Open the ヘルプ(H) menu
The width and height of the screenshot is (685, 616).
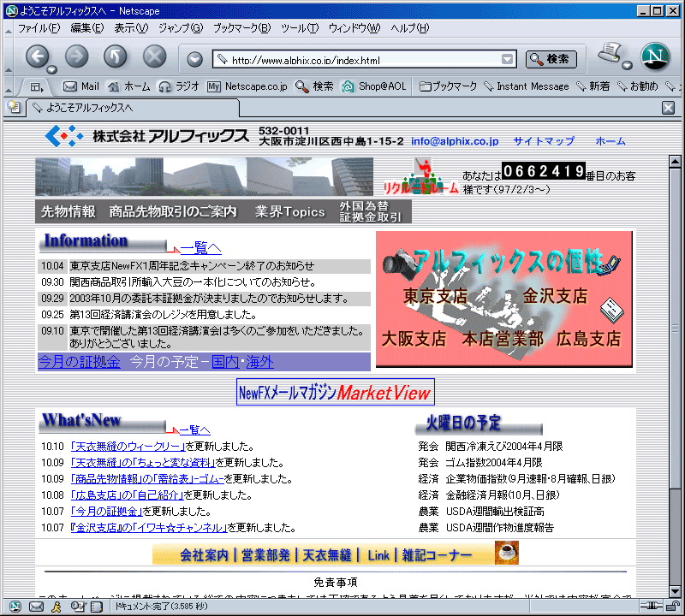click(410, 28)
